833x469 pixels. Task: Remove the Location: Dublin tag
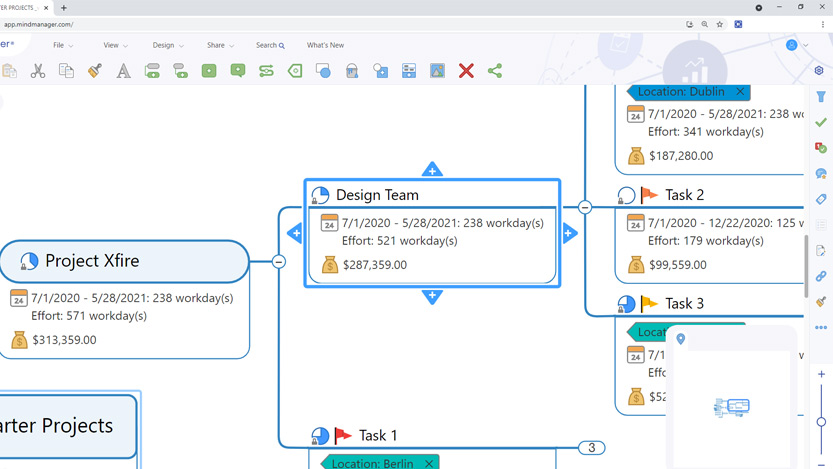point(740,91)
